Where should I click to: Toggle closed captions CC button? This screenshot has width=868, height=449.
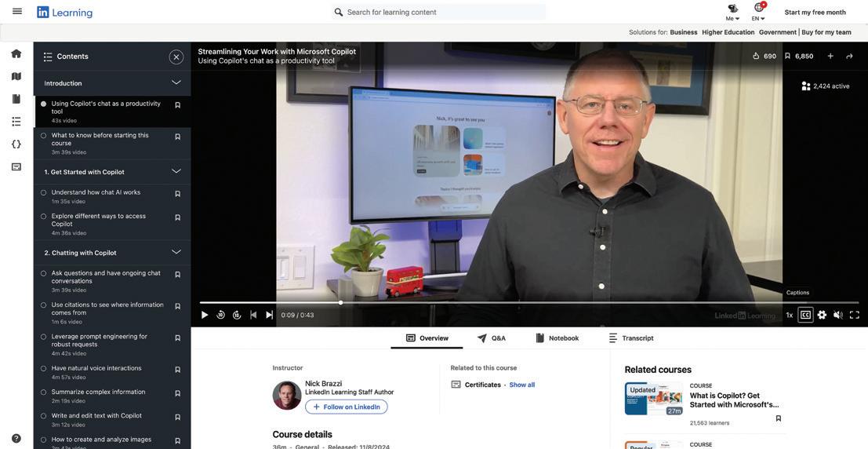tap(805, 315)
